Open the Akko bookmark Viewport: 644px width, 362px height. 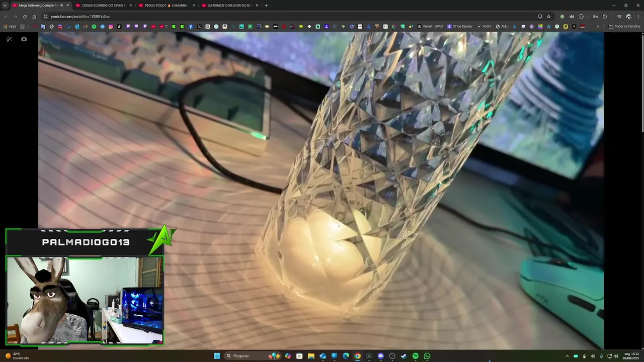(502, 26)
